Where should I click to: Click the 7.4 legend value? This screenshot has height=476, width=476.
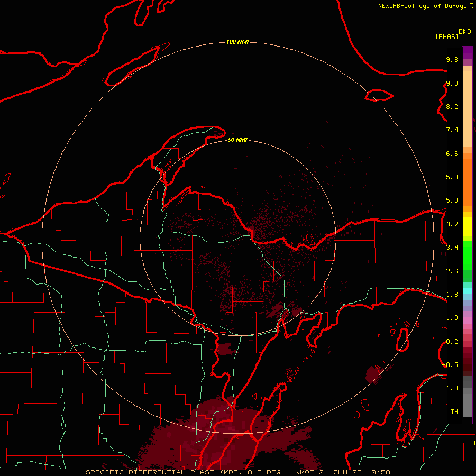tap(452, 130)
